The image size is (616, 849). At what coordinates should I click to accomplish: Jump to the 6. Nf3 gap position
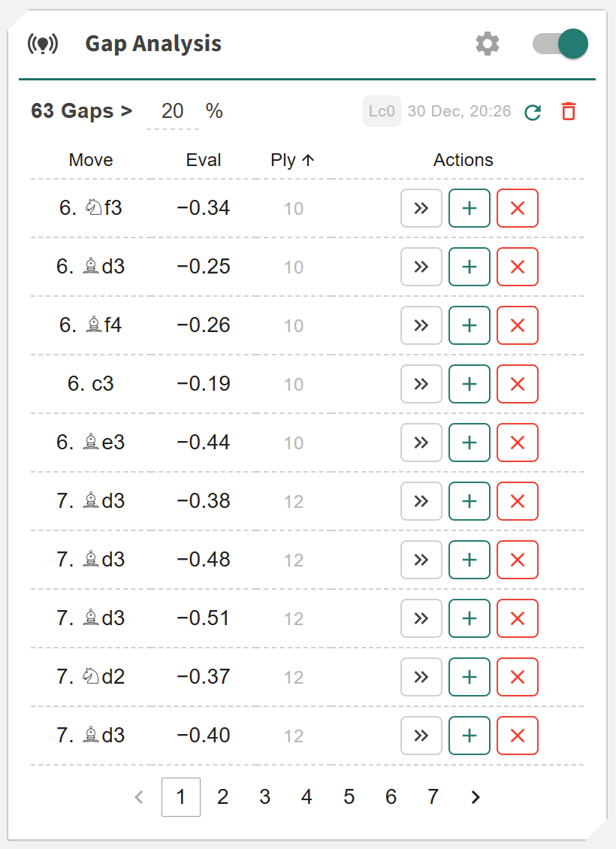point(421,208)
